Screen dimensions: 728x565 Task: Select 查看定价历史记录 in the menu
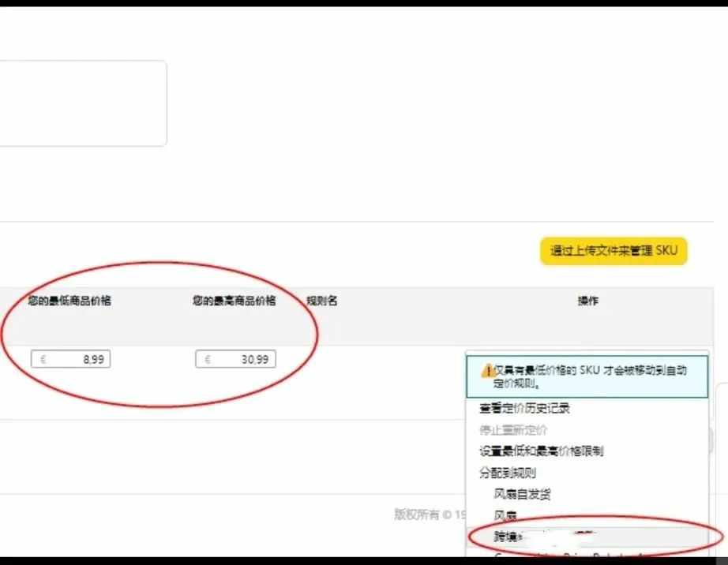524,408
